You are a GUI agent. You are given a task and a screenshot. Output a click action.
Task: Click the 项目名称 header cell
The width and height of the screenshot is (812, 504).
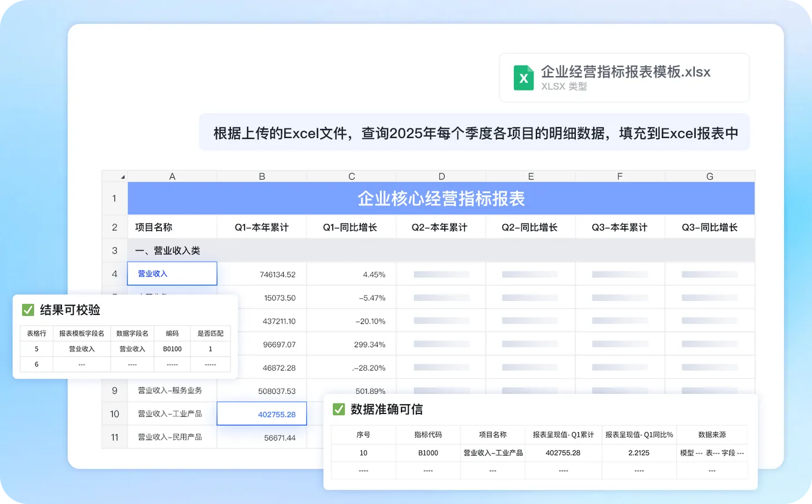pyautogui.click(x=172, y=227)
